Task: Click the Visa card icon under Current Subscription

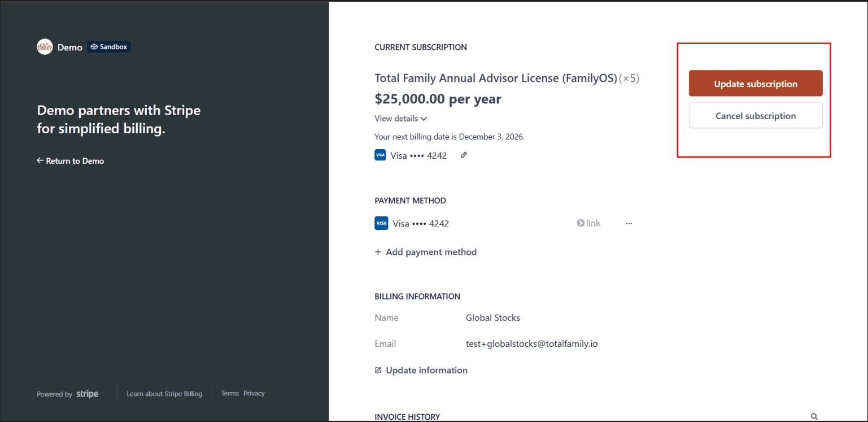Action: (380, 155)
